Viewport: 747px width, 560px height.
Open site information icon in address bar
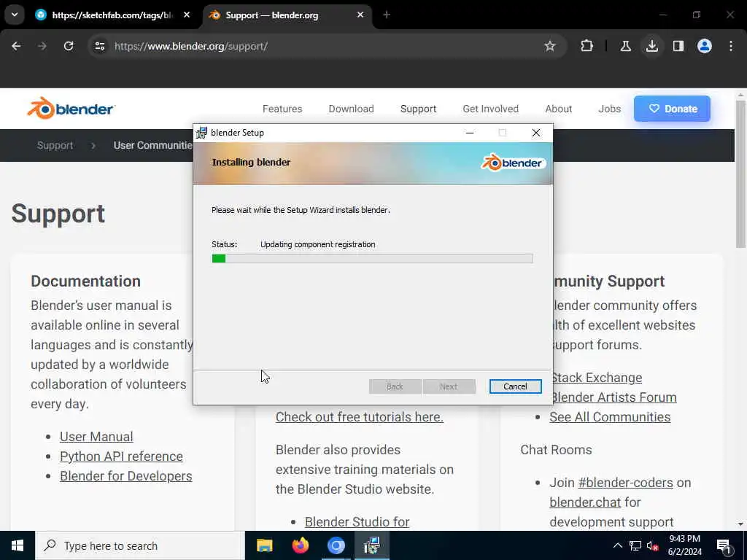click(x=99, y=46)
